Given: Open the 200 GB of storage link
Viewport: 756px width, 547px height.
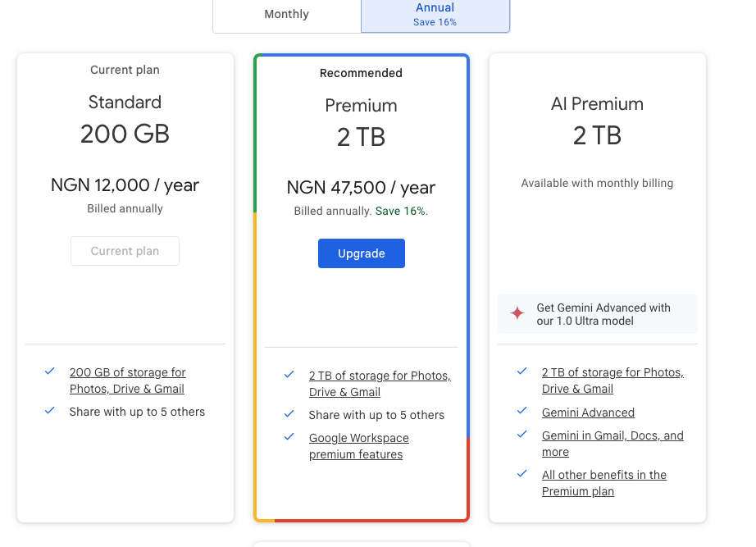Looking at the screenshot, I should 127,381.
